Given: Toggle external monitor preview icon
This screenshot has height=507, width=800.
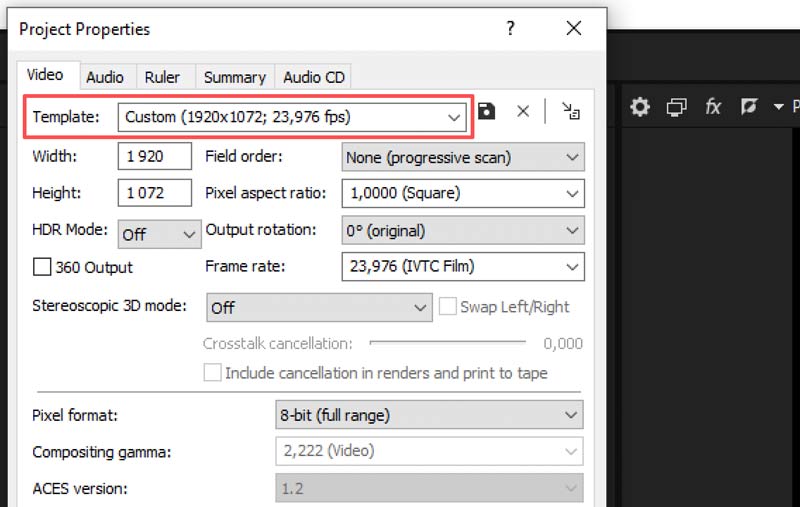Looking at the screenshot, I should click(677, 107).
